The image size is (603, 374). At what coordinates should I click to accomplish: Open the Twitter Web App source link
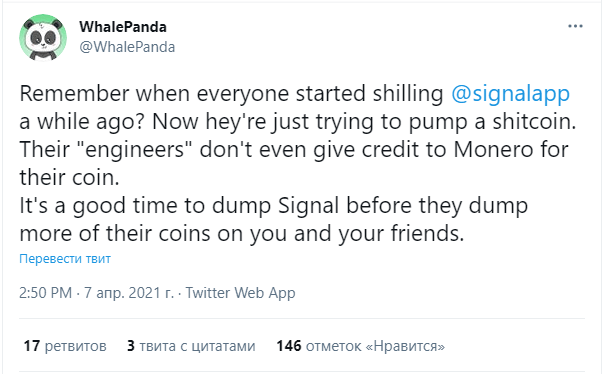tap(240, 293)
